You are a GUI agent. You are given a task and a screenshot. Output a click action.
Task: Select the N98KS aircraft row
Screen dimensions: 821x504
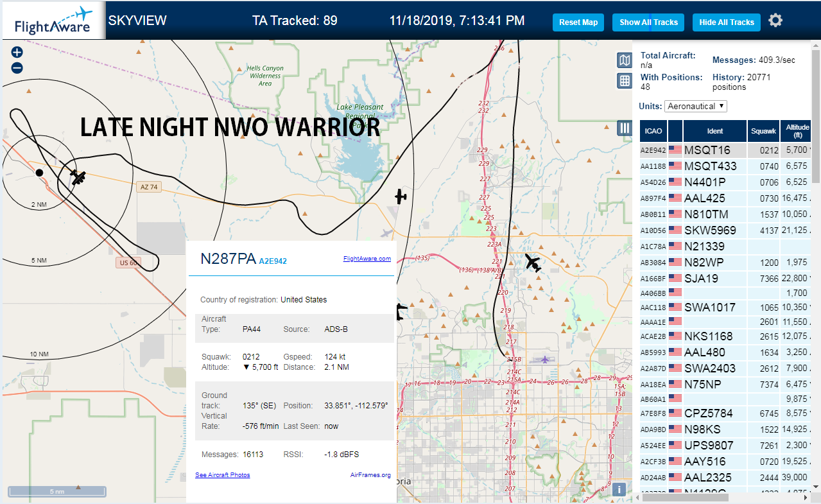[725, 430]
